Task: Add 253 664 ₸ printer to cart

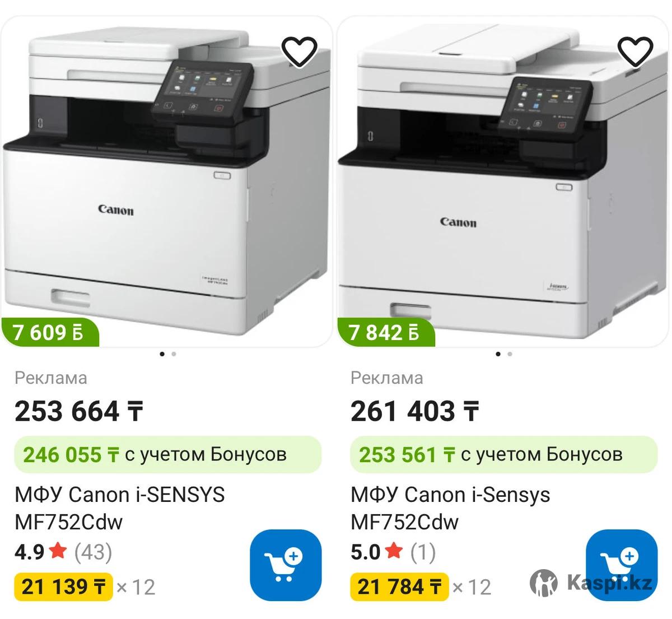Action: (286, 565)
